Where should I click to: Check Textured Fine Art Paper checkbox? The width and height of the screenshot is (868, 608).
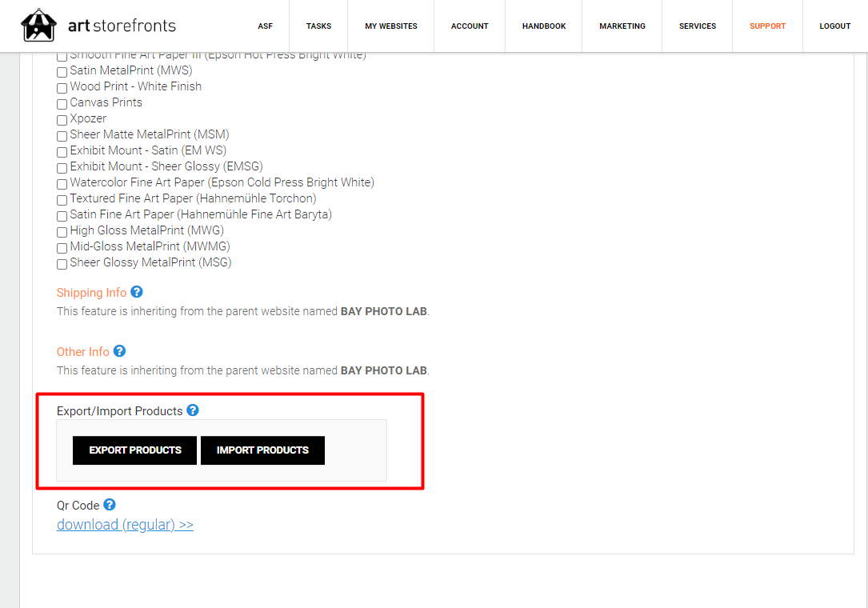click(x=62, y=201)
